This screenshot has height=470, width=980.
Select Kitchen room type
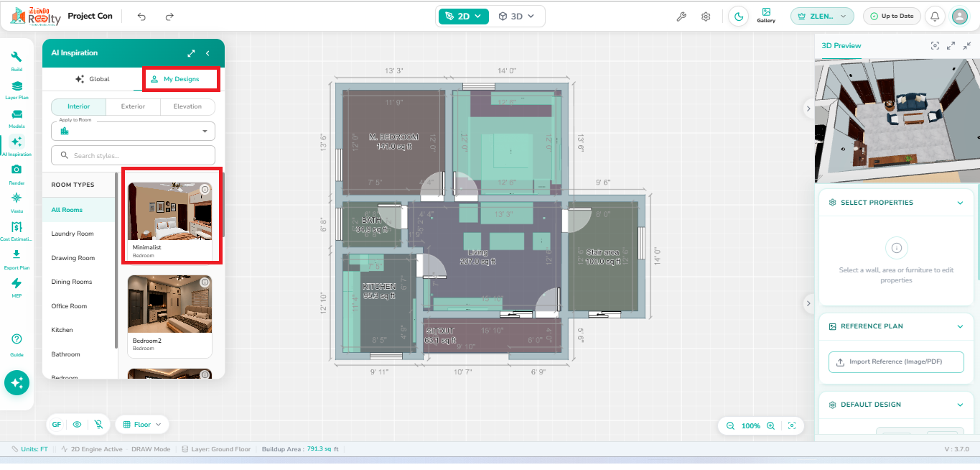pyautogui.click(x=79, y=330)
